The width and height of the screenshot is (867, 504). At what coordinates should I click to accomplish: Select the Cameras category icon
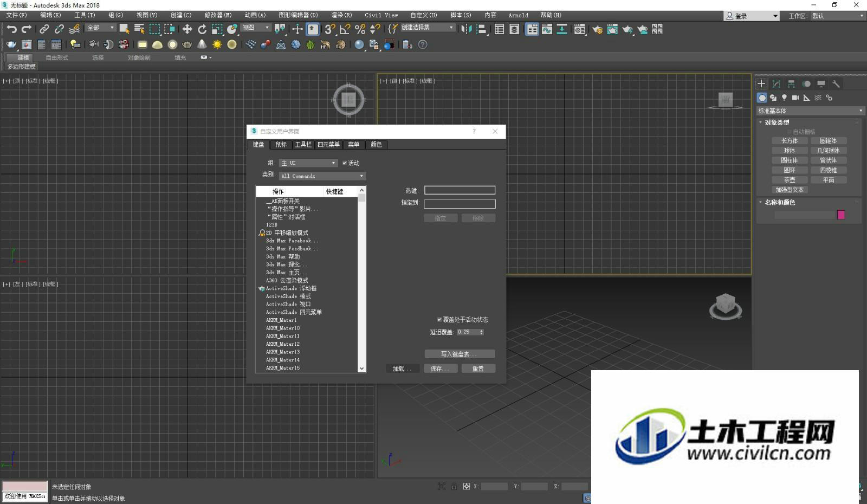tap(795, 98)
